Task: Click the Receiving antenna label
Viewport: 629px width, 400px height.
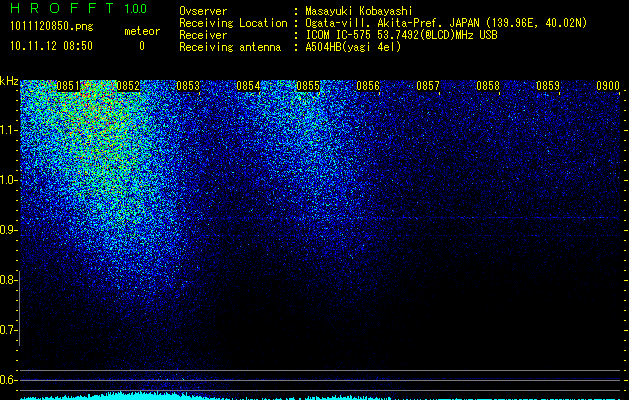Action: [x=230, y=47]
